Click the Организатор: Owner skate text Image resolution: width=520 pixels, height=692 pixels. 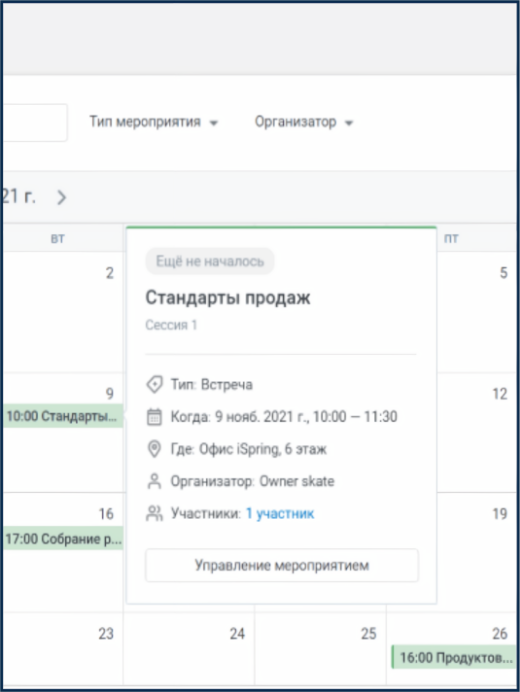(x=252, y=481)
